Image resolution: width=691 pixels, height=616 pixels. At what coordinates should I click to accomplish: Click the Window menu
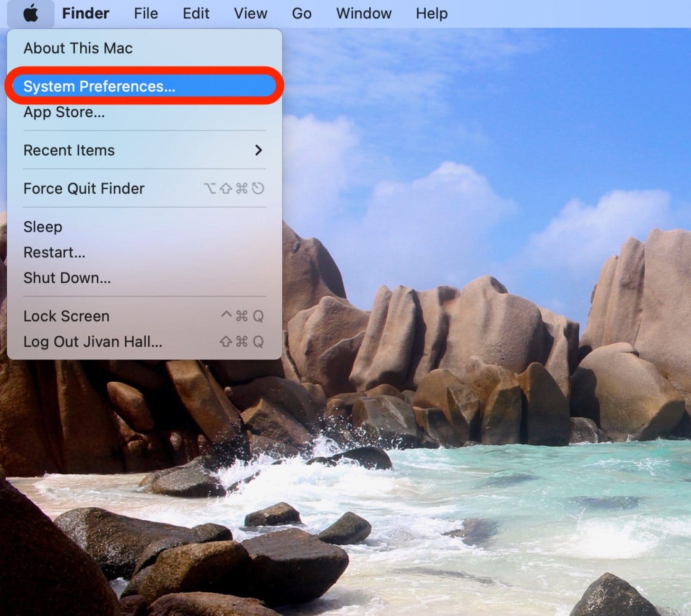tap(363, 13)
